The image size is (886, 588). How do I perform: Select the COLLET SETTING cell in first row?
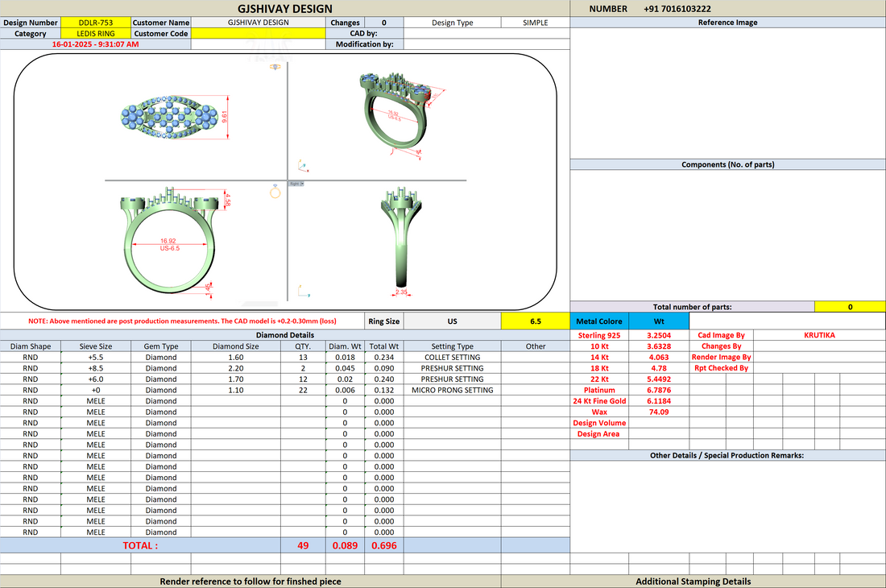[452, 357]
